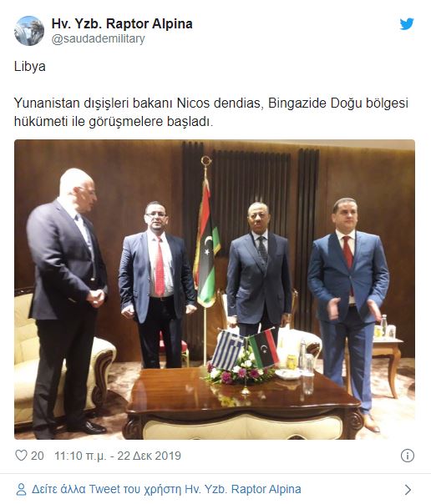This screenshot has height=504, width=431.
Task: Click the Twitter bird logo
Action: (407, 24)
